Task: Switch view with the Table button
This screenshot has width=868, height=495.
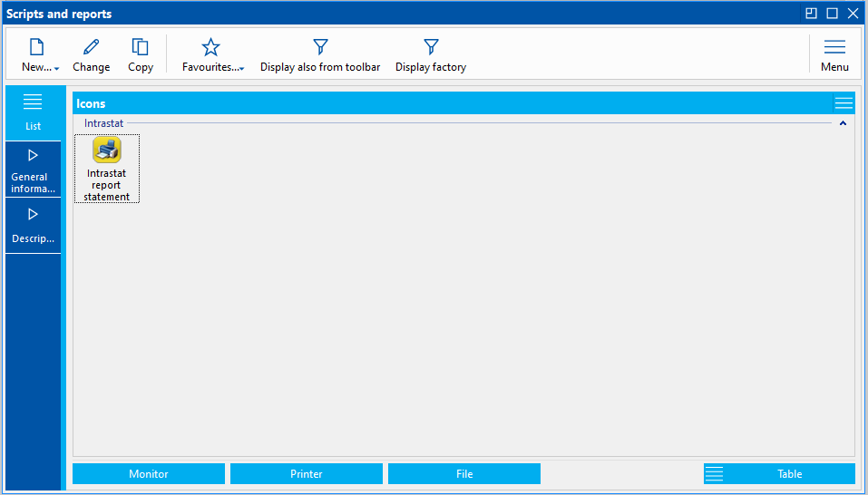Action: point(779,474)
